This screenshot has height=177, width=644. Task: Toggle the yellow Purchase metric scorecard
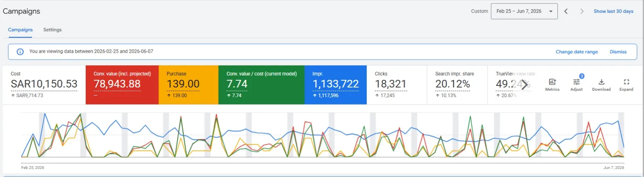[x=188, y=85]
